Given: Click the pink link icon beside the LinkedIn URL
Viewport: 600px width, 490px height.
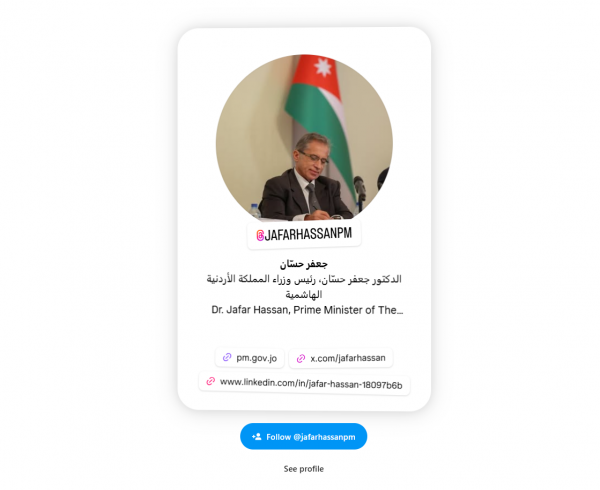Looking at the screenshot, I should tap(211, 381).
